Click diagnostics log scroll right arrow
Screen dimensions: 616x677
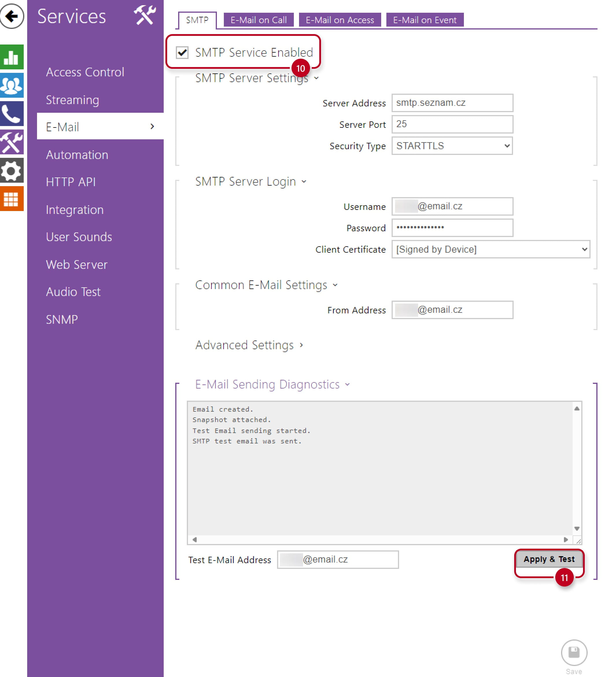click(x=566, y=540)
